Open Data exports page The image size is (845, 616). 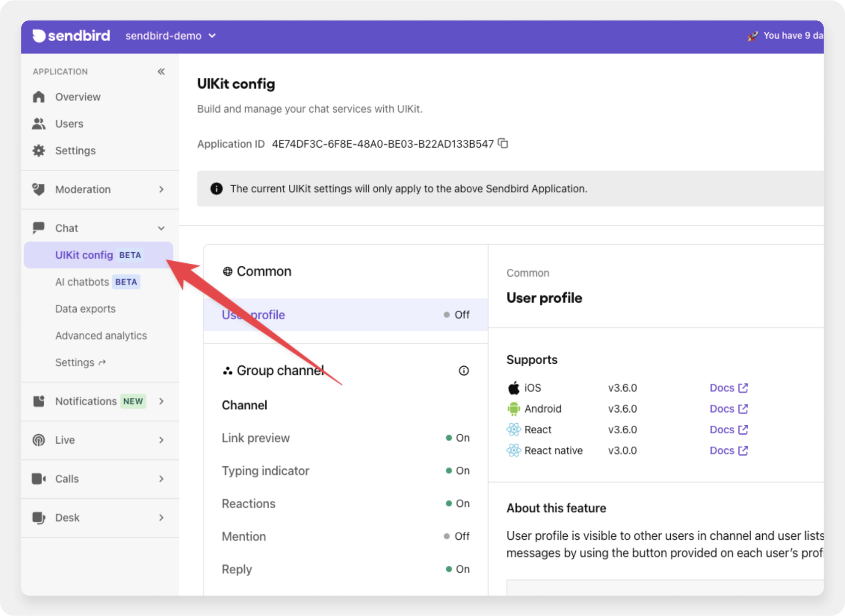(x=85, y=309)
